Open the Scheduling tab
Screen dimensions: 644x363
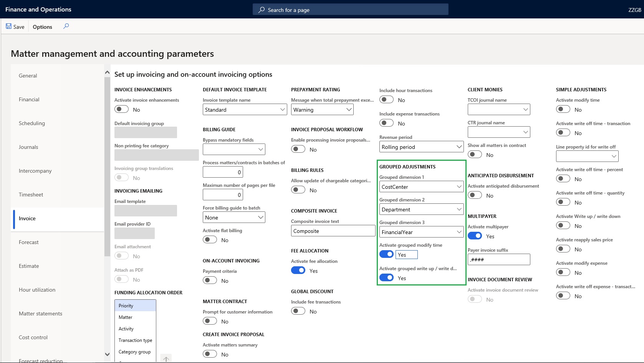[x=58, y=123]
